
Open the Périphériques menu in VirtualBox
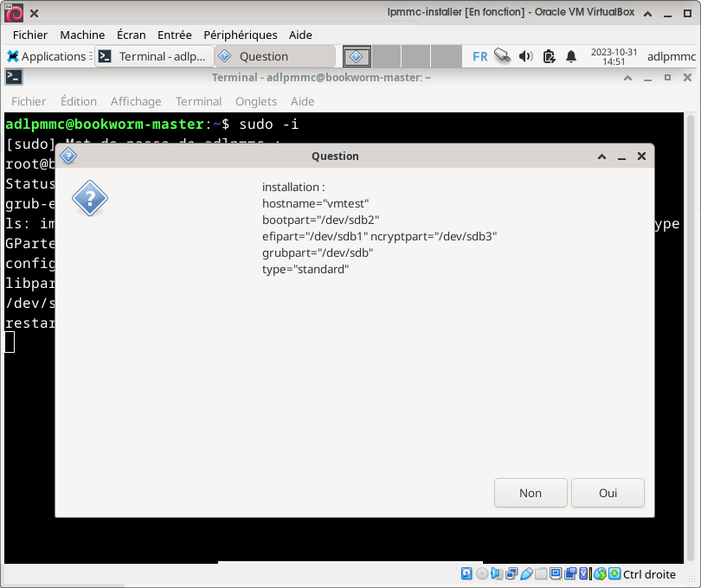240,35
